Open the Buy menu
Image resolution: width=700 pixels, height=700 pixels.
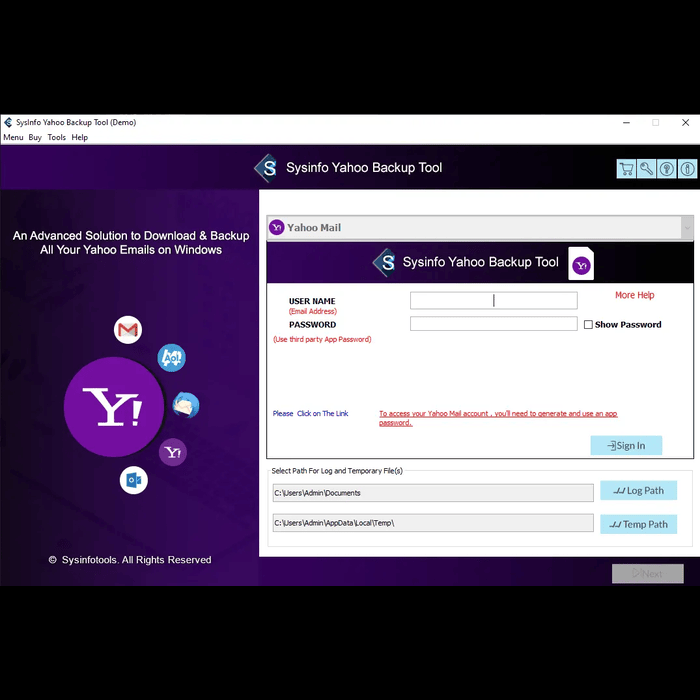(x=35, y=138)
